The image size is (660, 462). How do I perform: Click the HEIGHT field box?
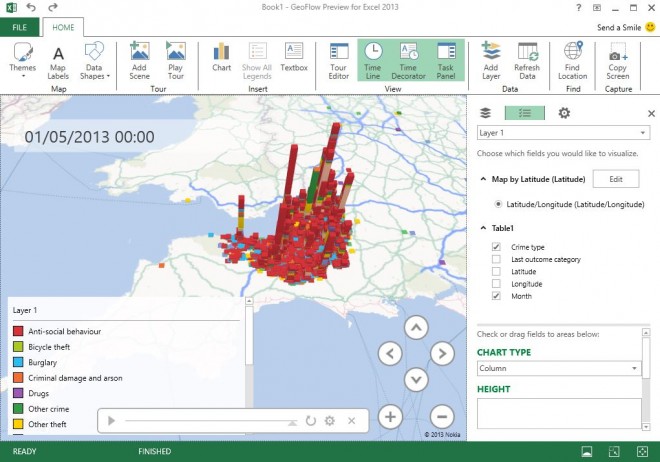559,413
